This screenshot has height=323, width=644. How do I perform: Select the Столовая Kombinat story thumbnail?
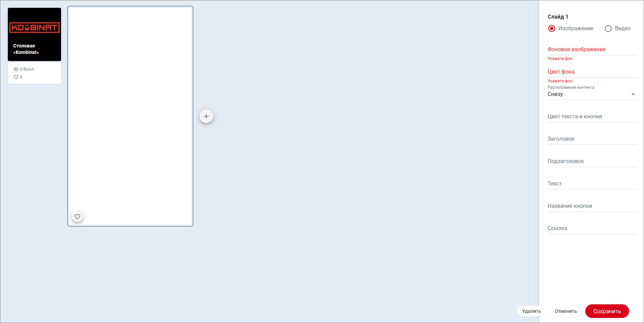pos(34,34)
